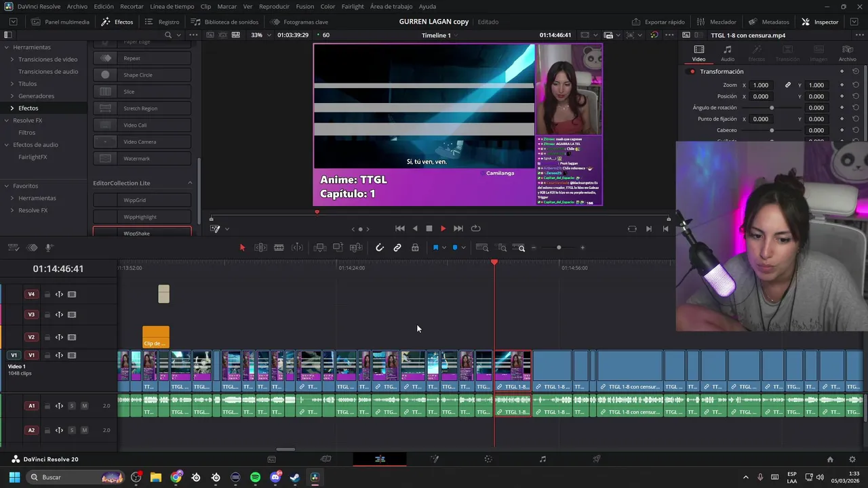Open the Edición menu
Image resolution: width=868 pixels, height=488 pixels.
point(104,6)
